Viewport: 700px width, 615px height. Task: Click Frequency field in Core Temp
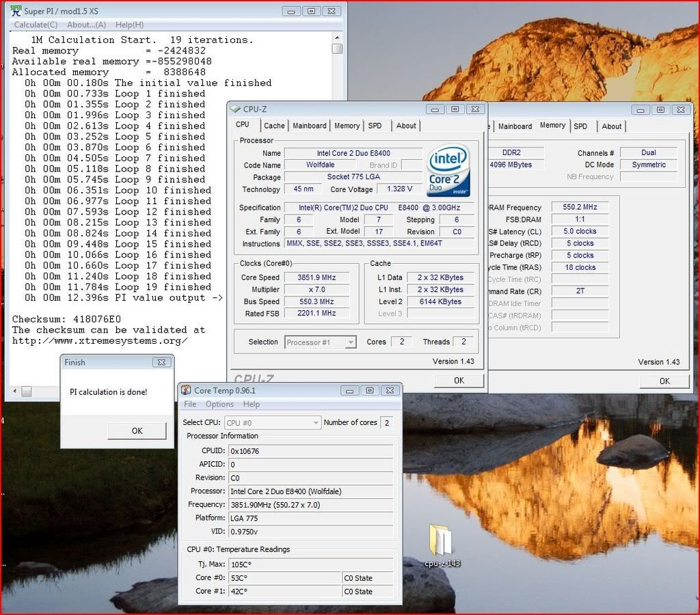click(x=311, y=505)
